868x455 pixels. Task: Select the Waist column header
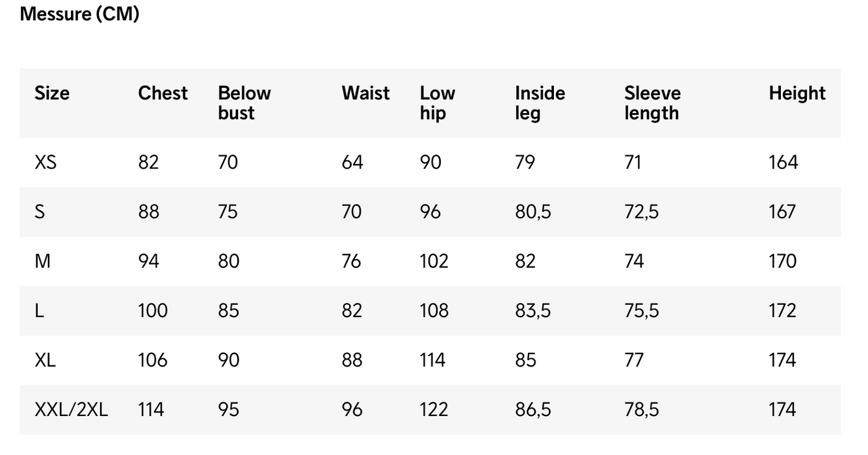[365, 93]
